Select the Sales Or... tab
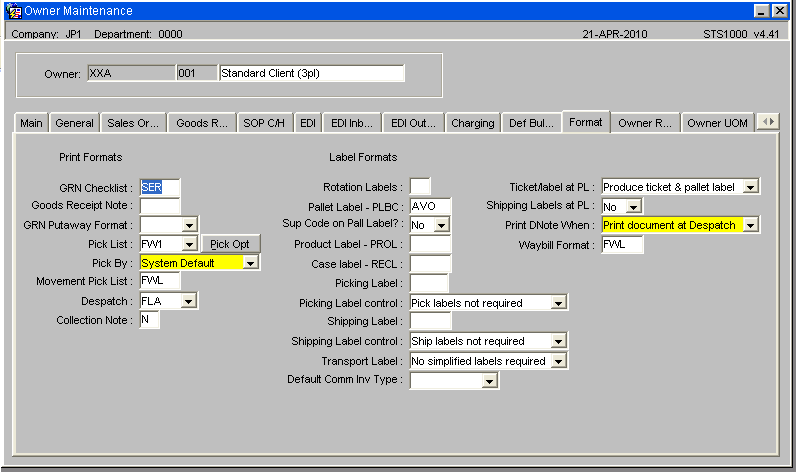The image size is (796, 472). (133, 123)
